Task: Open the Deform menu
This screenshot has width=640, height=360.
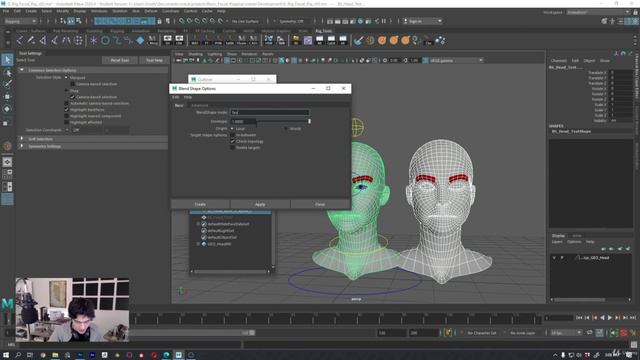Action: (151, 11)
